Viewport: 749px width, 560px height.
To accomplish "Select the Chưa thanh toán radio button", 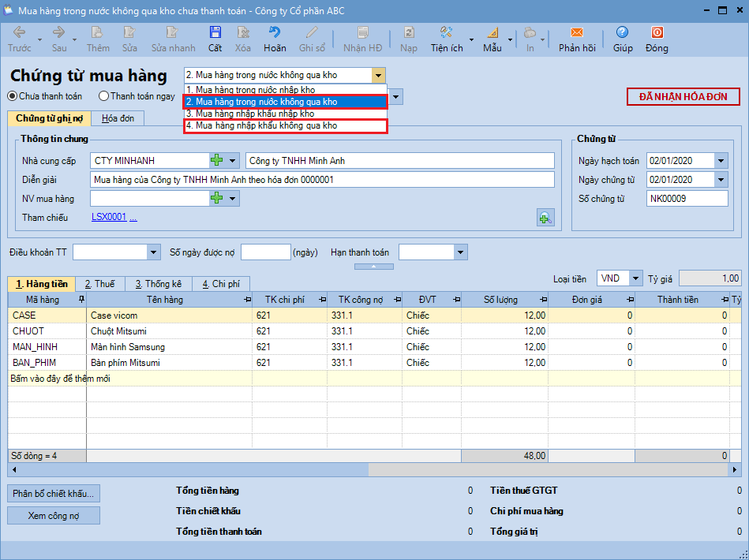I will [x=13, y=96].
